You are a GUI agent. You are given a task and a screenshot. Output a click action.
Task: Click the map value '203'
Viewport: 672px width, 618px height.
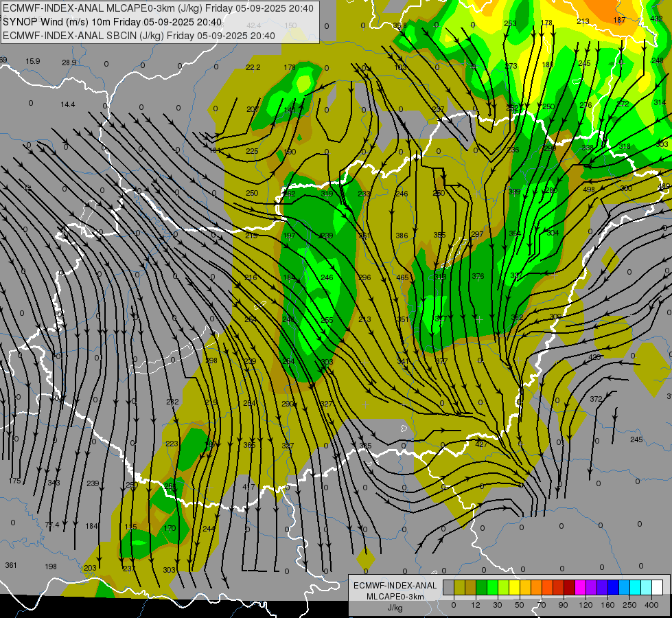pos(90,568)
